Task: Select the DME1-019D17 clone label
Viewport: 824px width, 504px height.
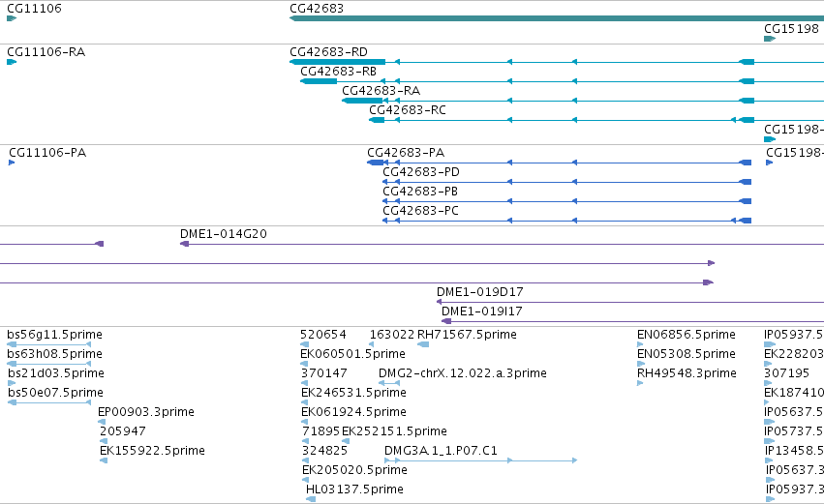Action: pos(480,292)
